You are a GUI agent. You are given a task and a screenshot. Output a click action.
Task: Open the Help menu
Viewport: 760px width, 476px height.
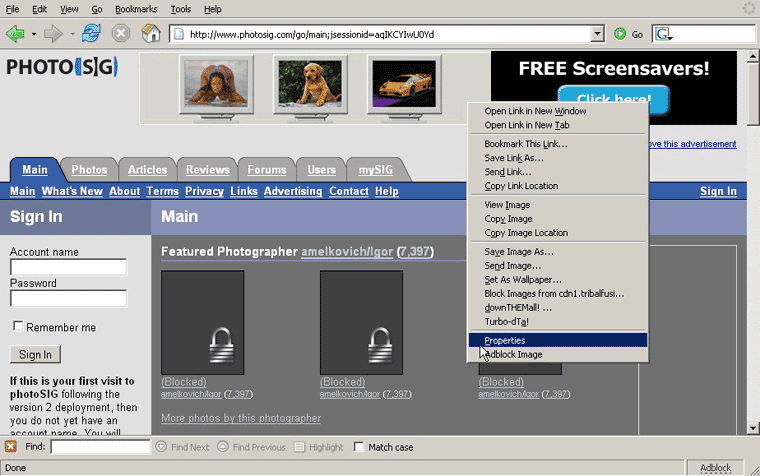point(212,9)
